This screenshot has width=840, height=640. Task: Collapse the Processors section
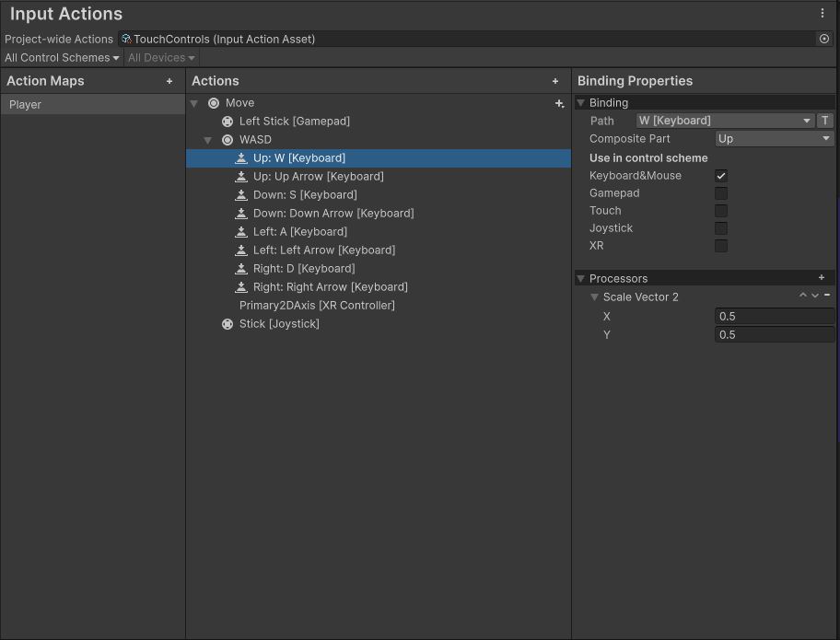point(581,278)
